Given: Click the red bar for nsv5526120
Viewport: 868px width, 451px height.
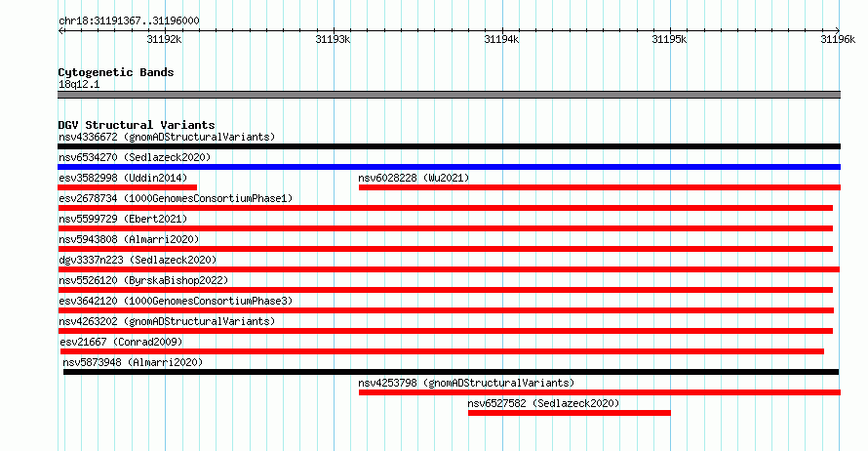Looking at the screenshot, I should tap(445, 290).
